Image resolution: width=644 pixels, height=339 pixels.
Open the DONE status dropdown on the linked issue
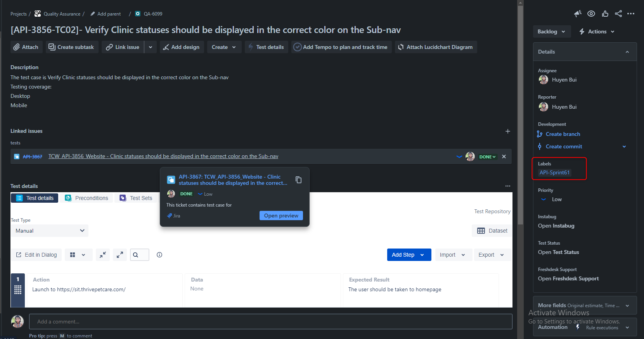pos(487,157)
